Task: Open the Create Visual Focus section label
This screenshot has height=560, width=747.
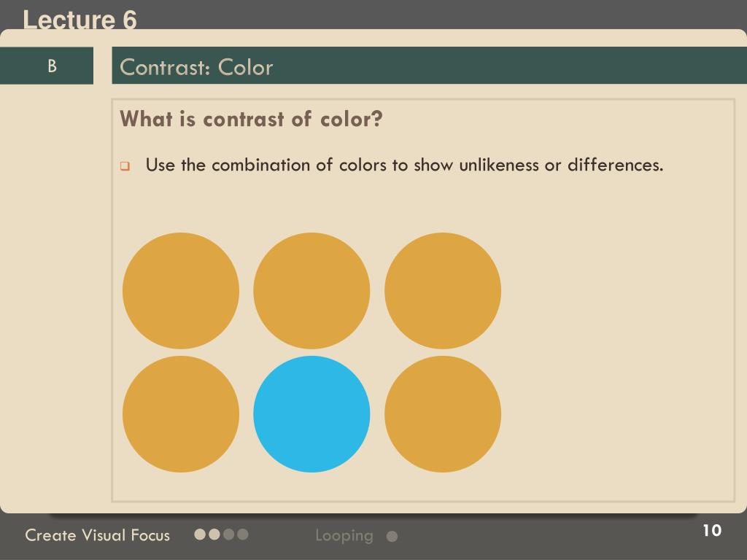Action: [x=98, y=534]
